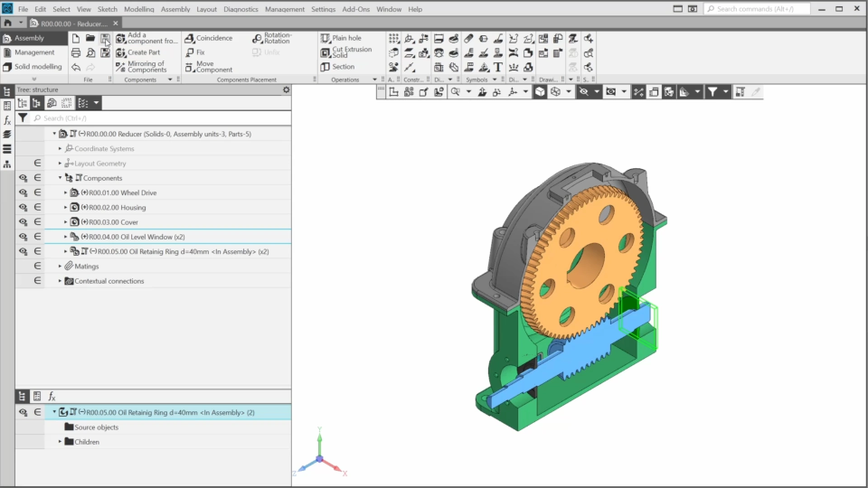Image resolution: width=868 pixels, height=488 pixels.
Task: Click the Save document icon
Action: coord(105,39)
